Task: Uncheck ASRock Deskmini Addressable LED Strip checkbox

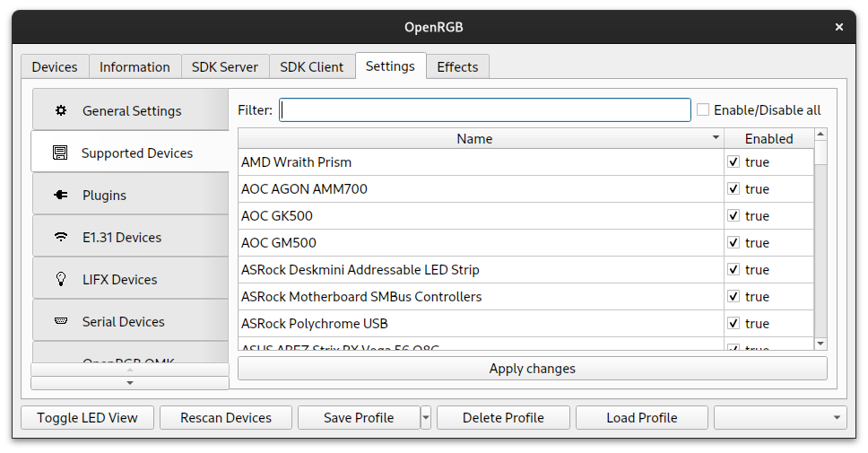Action: 733,269
